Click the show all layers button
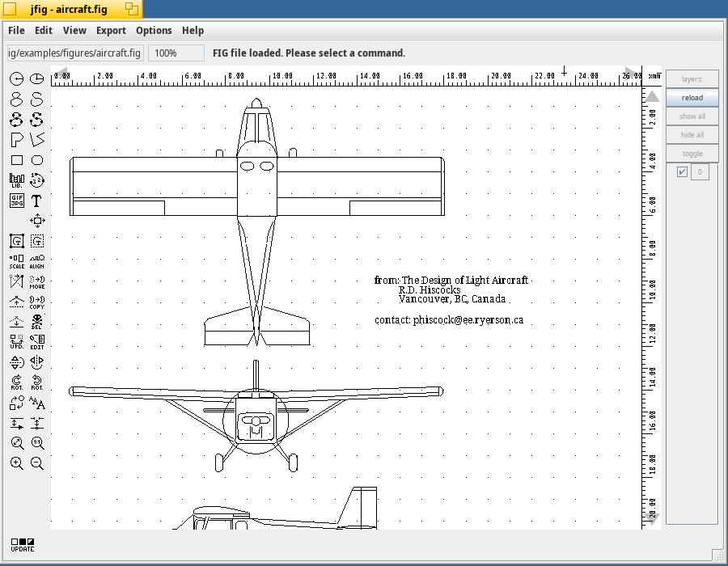 tap(692, 116)
